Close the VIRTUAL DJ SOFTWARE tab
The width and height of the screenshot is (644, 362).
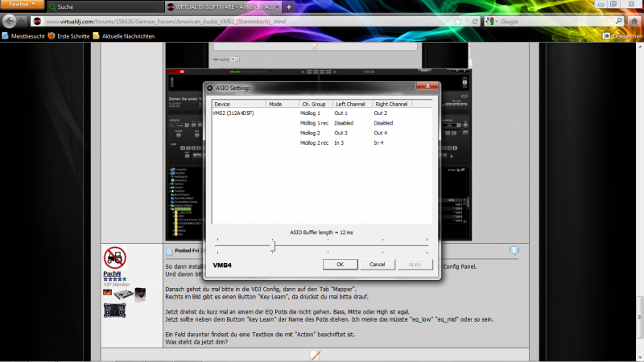tap(277, 7)
